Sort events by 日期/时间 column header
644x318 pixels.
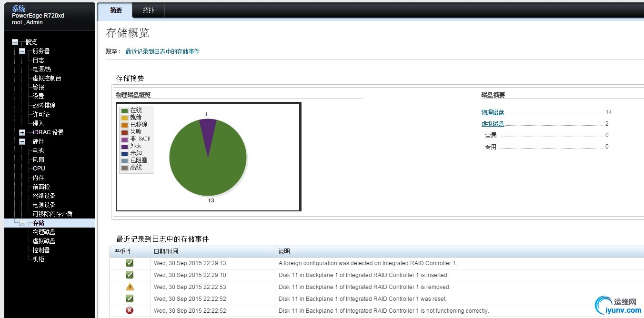click(x=213, y=251)
